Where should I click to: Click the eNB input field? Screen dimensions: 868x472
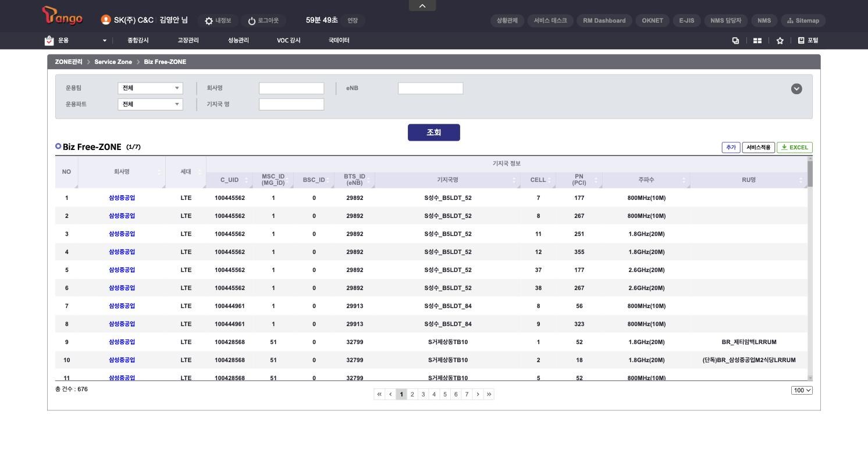[431, 88]
